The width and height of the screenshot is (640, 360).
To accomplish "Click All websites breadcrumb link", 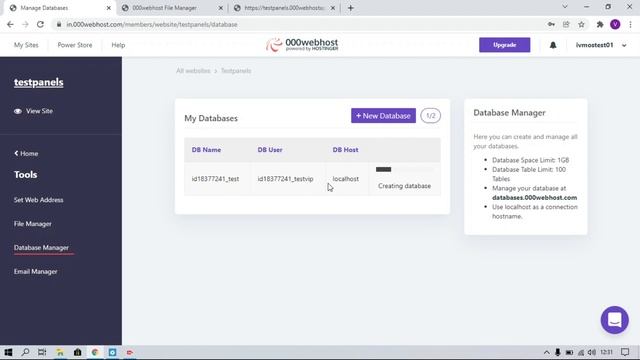I will pyautogui.click(x=193, y=71).
